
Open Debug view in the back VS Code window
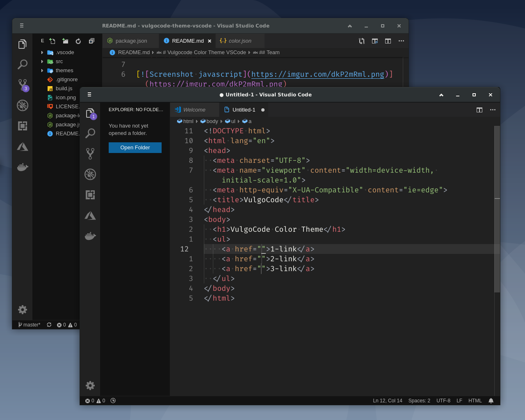click(x=23, y=105)
